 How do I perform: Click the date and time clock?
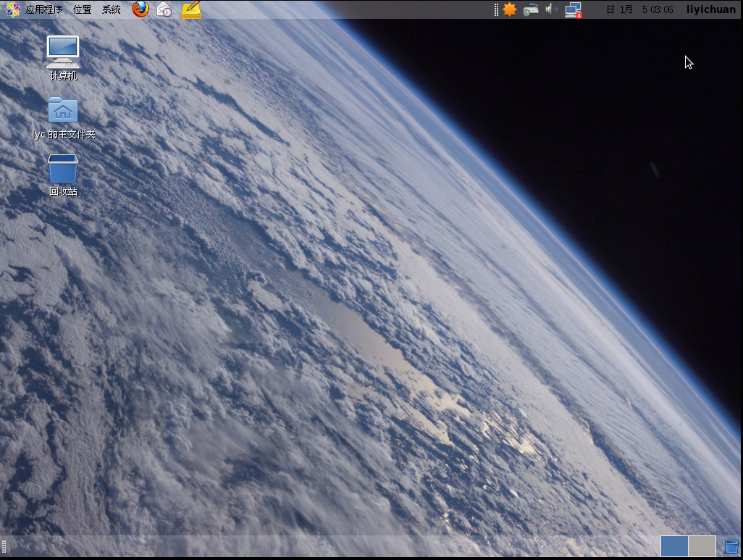tap(639, 9)
